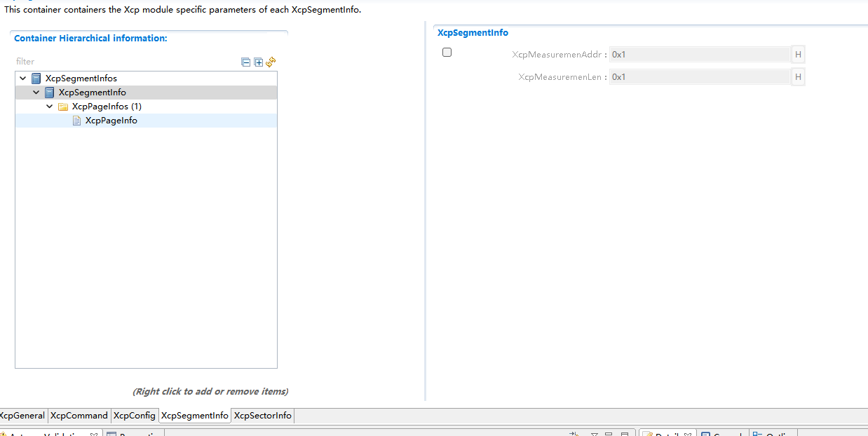Click the XcpPageInfo document icon

click(77, 121)
